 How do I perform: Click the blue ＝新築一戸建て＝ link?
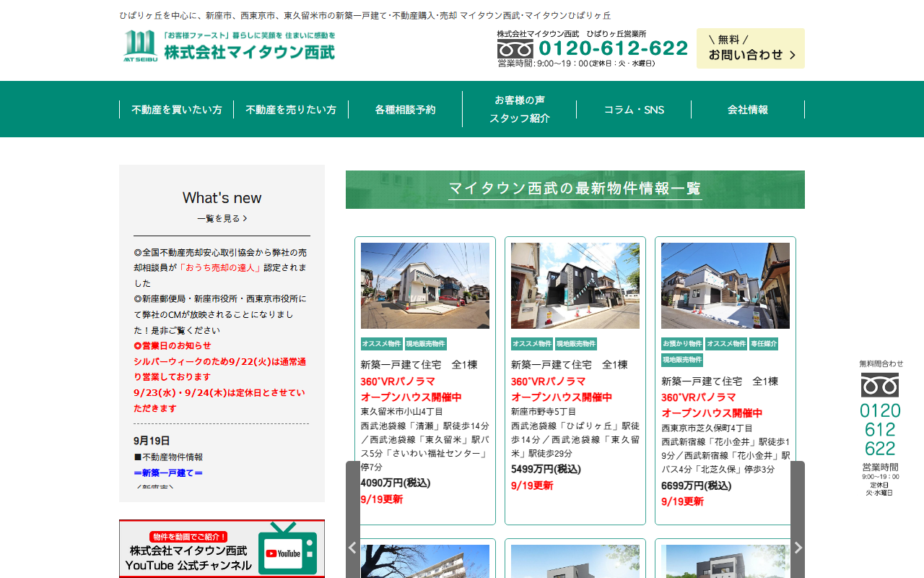[x=168, y=473]
